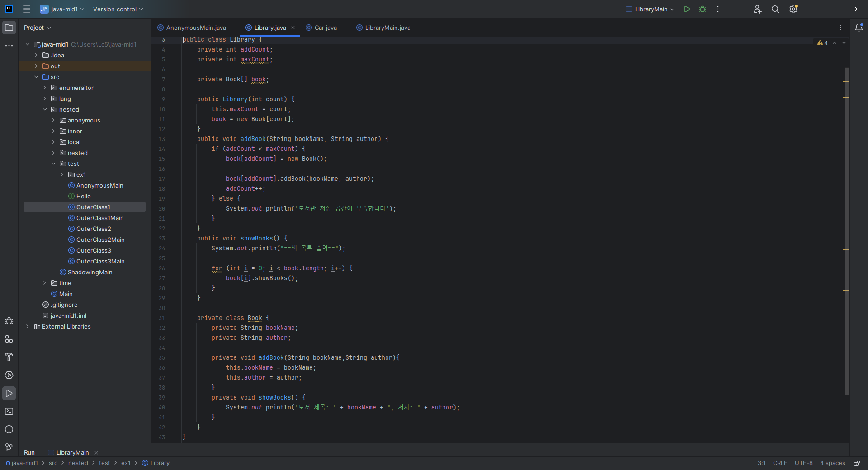Screen dimensions: 868x470
Task: Select the Hello interface file
Action: click(84, 196)
